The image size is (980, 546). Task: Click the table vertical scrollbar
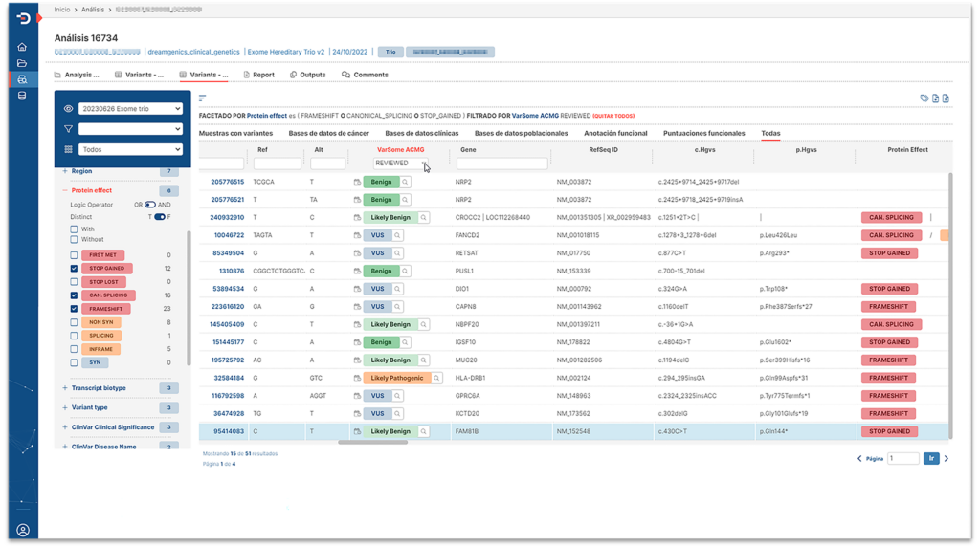950,306
